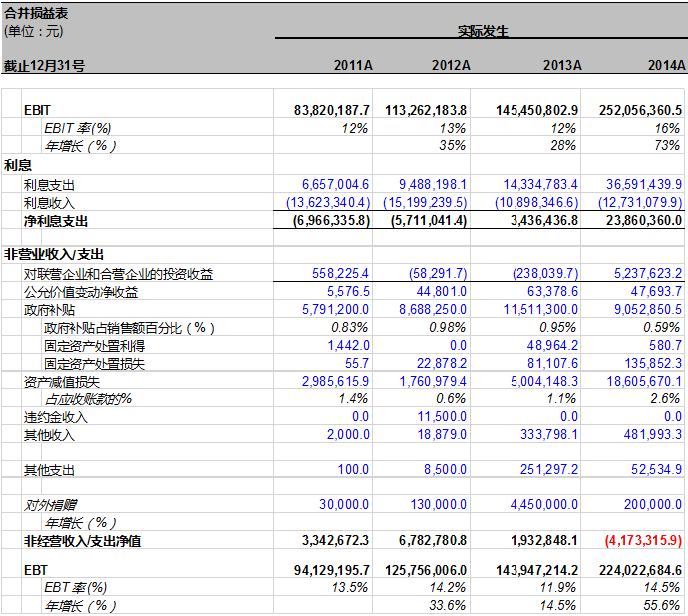Click the red negative value (4,173,315.9)

point(643,541)
